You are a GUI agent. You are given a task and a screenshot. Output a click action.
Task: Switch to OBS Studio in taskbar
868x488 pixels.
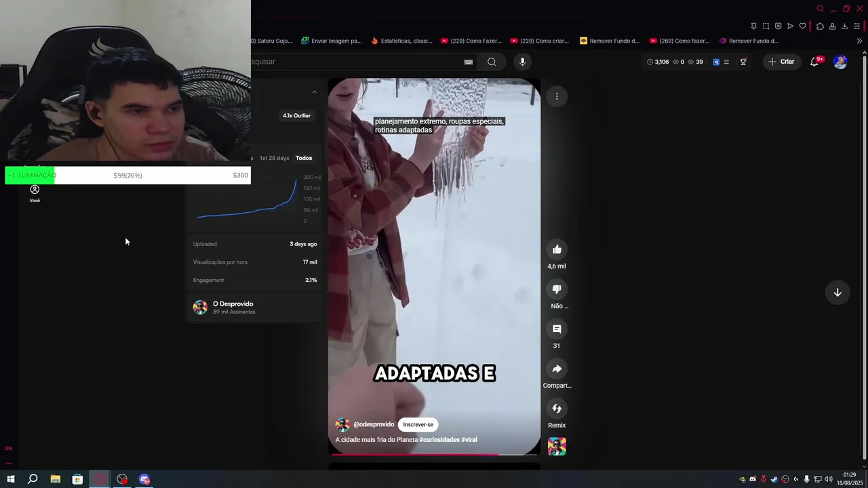pyautogui.click(x=122, y=479)
